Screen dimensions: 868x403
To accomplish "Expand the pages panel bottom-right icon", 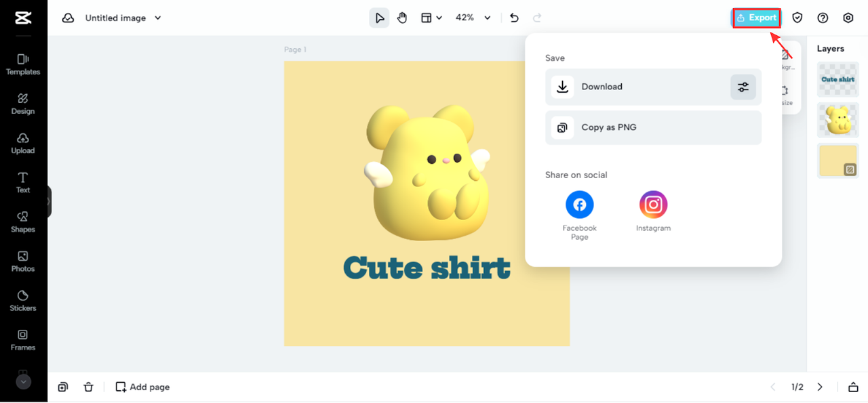I will click(853, 387).
